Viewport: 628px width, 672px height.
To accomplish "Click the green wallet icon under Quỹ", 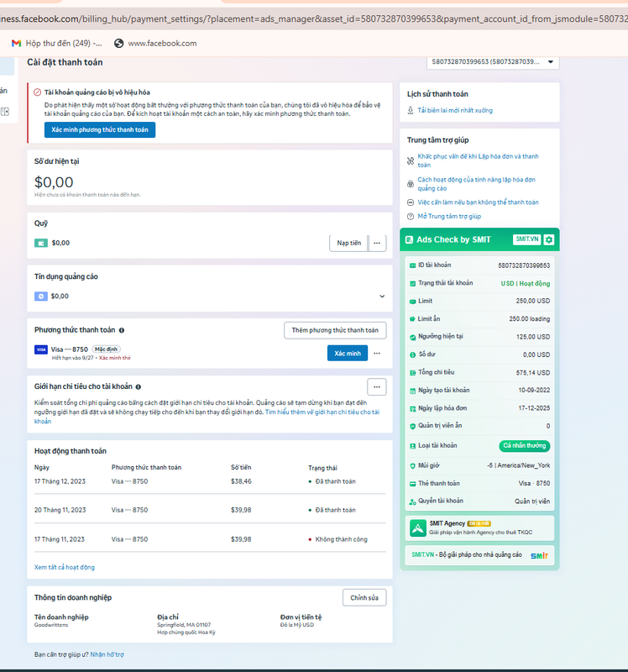I will pyautogui.click(x=40, y=243).
